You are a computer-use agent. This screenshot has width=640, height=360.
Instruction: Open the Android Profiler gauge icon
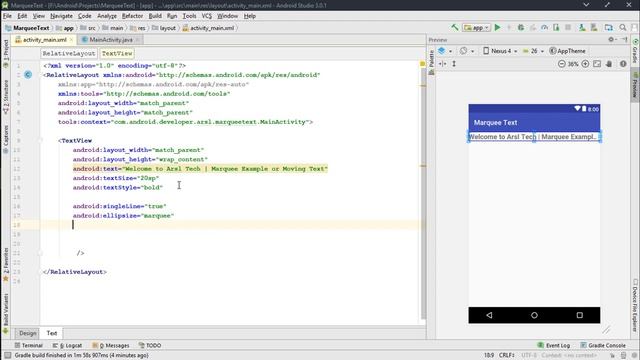point(544,28)
